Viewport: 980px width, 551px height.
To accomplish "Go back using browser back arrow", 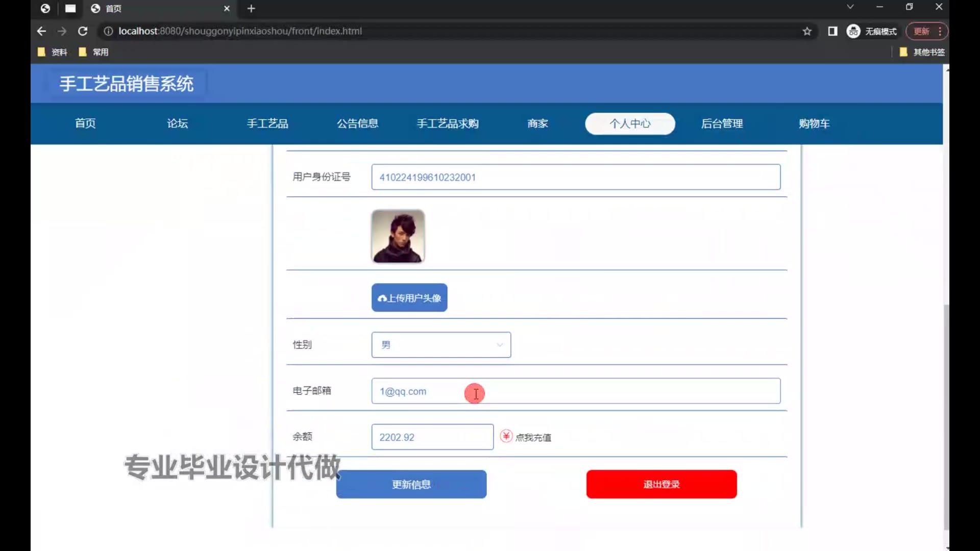I will tap(42, 31).
